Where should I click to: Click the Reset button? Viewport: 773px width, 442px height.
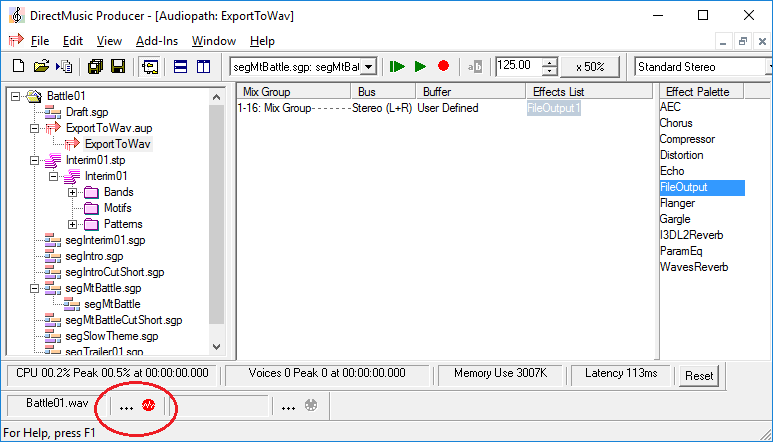699,376
